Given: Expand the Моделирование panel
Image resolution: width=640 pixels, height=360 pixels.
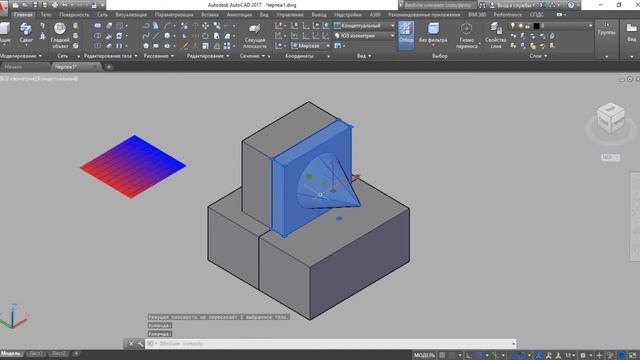Looking at the screenshot, I should pyautogui.click(x=21, y=56).
